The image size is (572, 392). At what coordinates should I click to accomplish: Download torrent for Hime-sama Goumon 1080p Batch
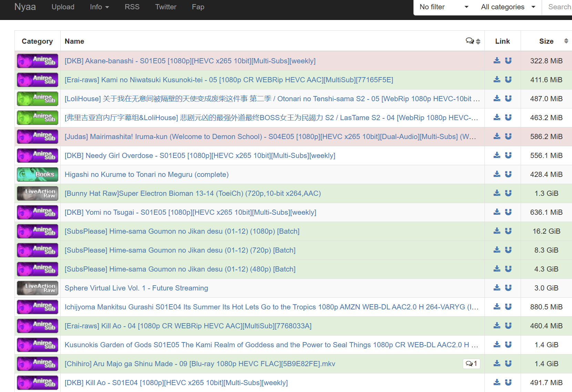pyautogui.click(x=497, y=231)
